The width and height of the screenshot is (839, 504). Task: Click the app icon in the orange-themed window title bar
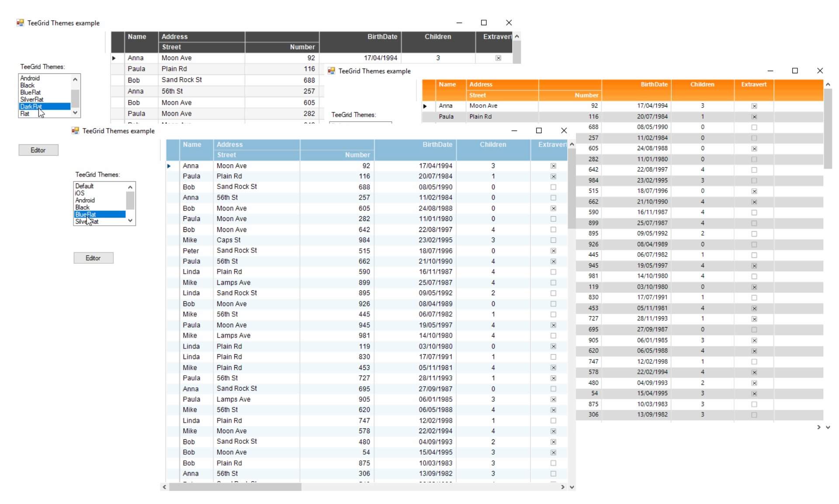pyautogui.click(x=331, y=71)
